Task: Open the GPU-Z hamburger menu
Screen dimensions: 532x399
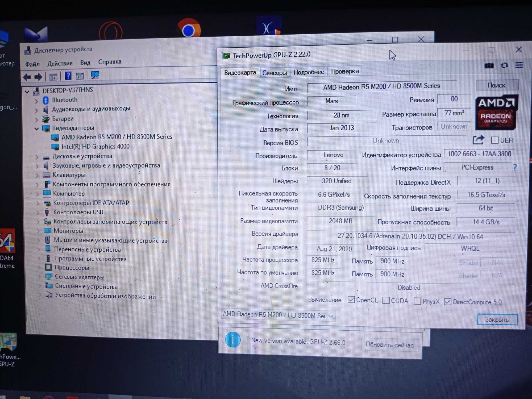Action: [519, 65]
